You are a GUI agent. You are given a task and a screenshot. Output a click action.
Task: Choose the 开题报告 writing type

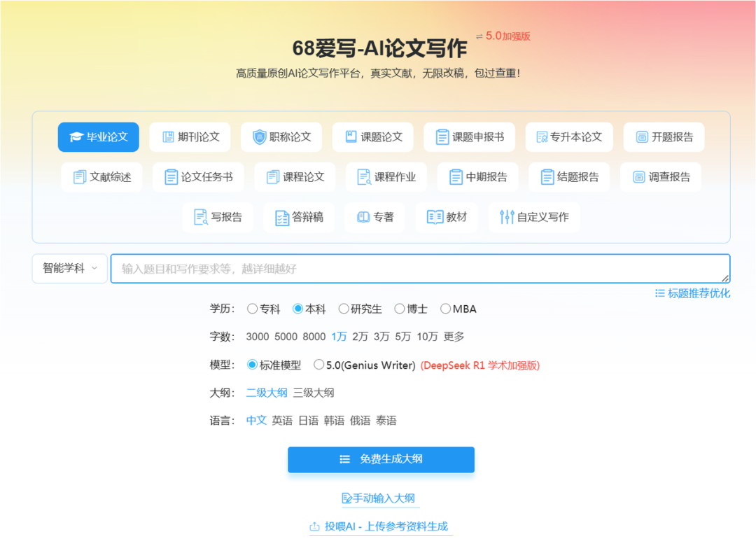point(664,137)
